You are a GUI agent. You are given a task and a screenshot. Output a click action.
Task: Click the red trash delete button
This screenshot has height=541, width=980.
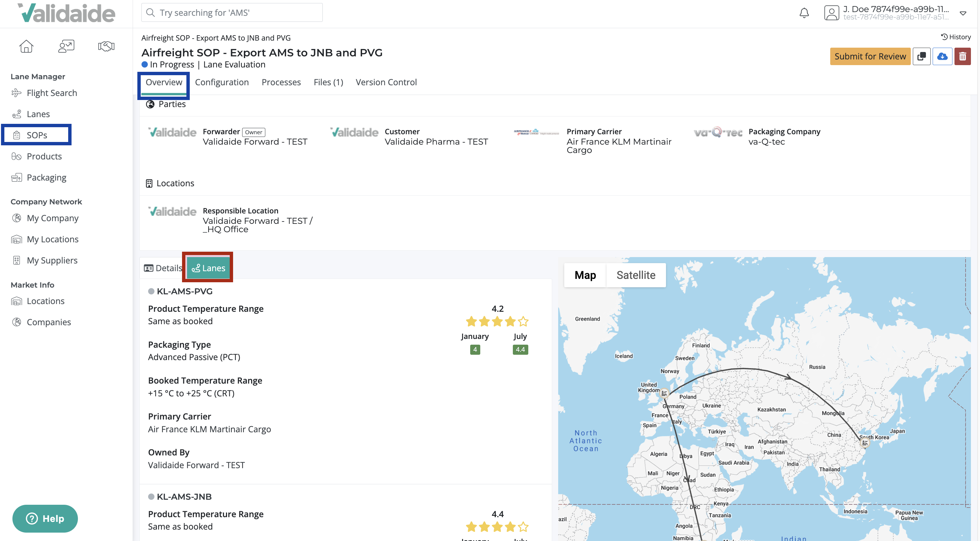click(x=963, y=56)
